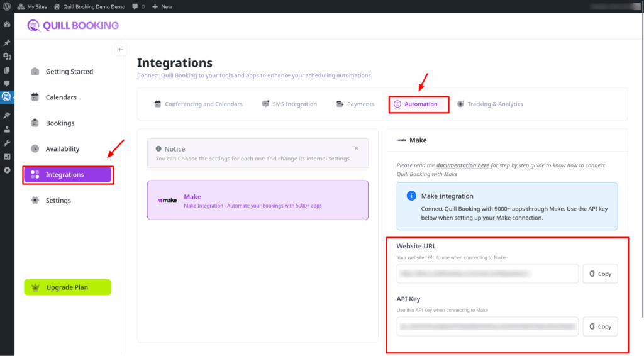Click the 'documentation here' link

(462, 165)
